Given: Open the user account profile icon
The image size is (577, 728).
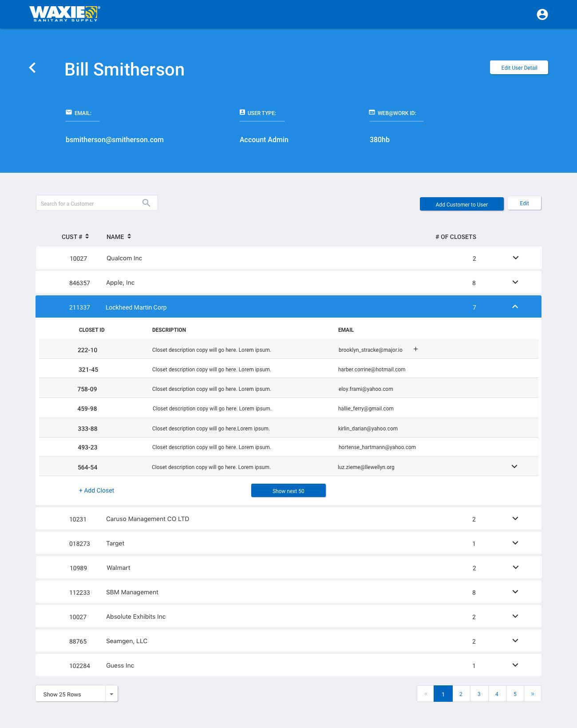Looking at the screenshot, I should tap(542, 15).
